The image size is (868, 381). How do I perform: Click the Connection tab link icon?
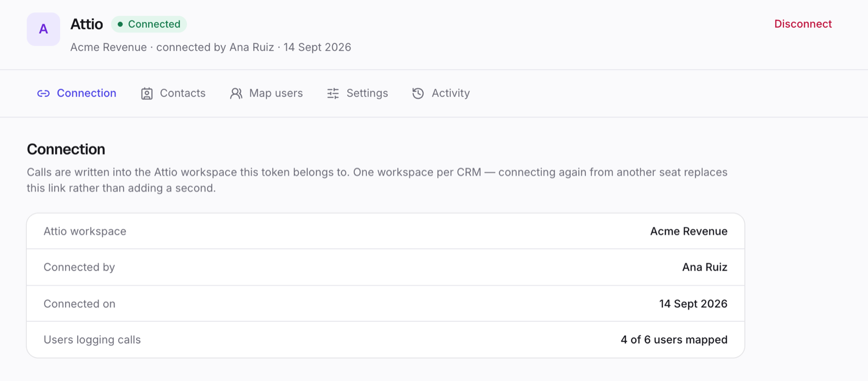pyautogui.click(x=43, y=94)
